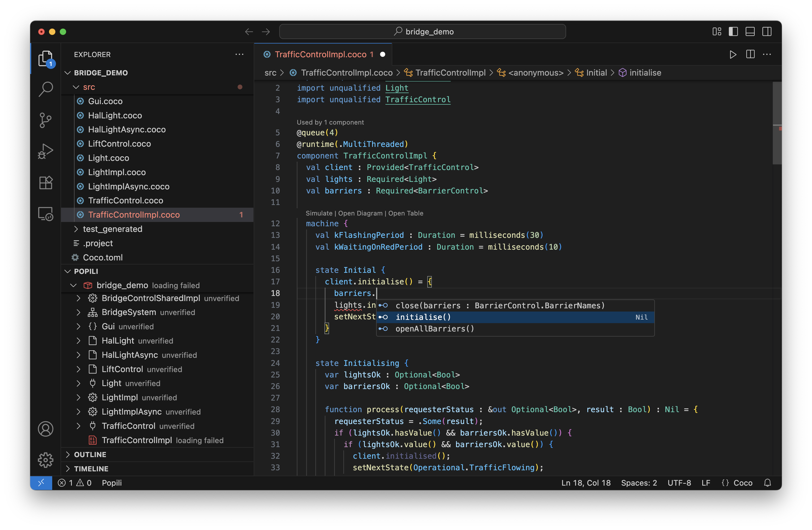Open the Source Control view
The height and width of the screenshot is (530, 812).
point(45,120)
